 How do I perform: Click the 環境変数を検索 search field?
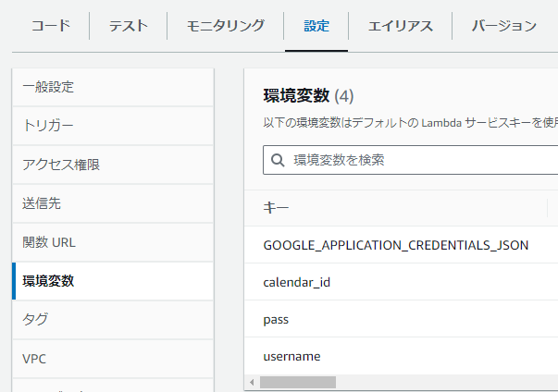[x=411, y=160]
